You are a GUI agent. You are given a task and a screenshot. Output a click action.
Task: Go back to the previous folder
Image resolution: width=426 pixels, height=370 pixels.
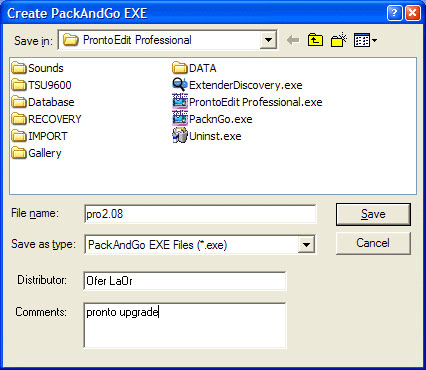coord(293,40)
